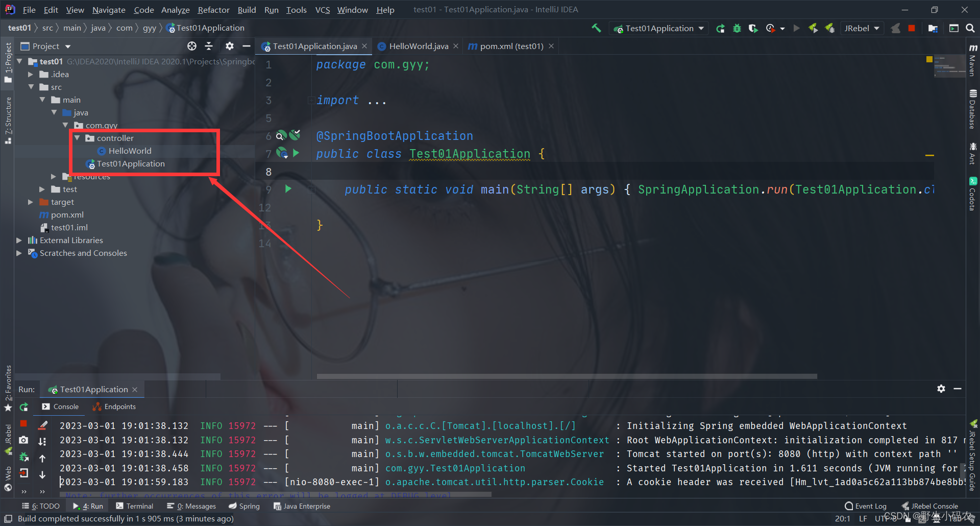Open the Project Structure dialog icon
The height and width of the screenshot is (526, 980).
coord(933,29)
